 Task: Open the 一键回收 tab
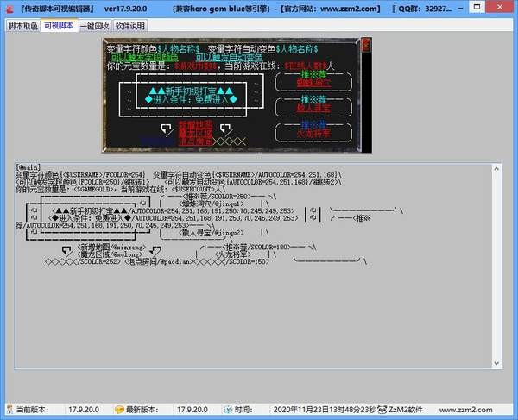[x=94, y=27]
